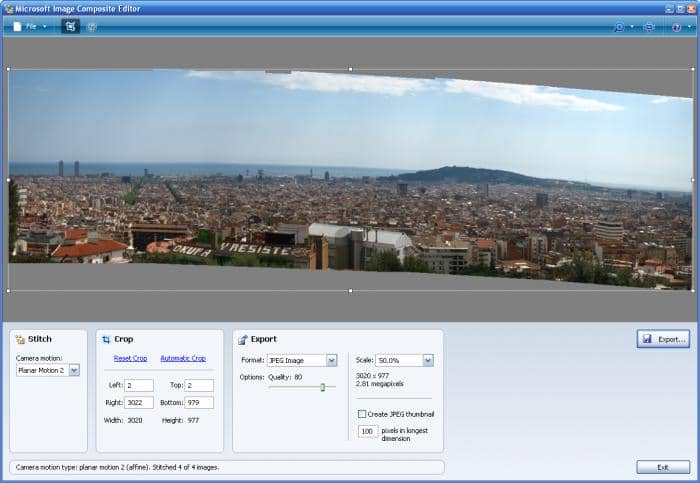
Task: Click the right-middle crop handle
Action: pos(693,180)
